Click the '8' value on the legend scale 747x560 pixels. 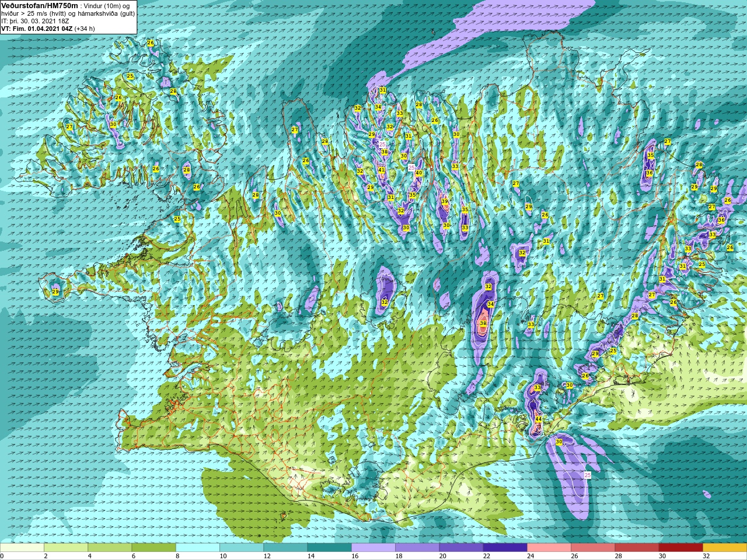[176, 556]
